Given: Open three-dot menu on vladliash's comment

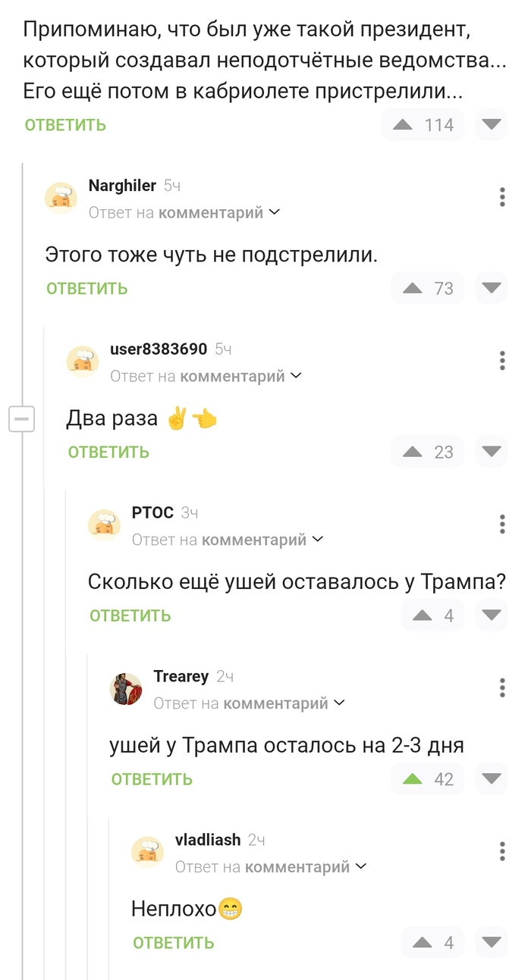Looking at the screenshot, I should point(501,851).
